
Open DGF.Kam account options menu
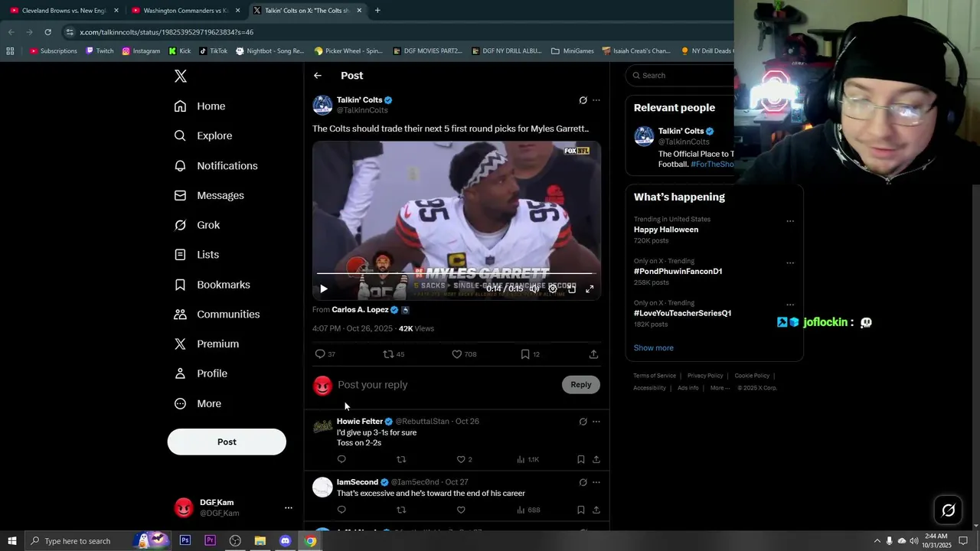pos(289,507)
